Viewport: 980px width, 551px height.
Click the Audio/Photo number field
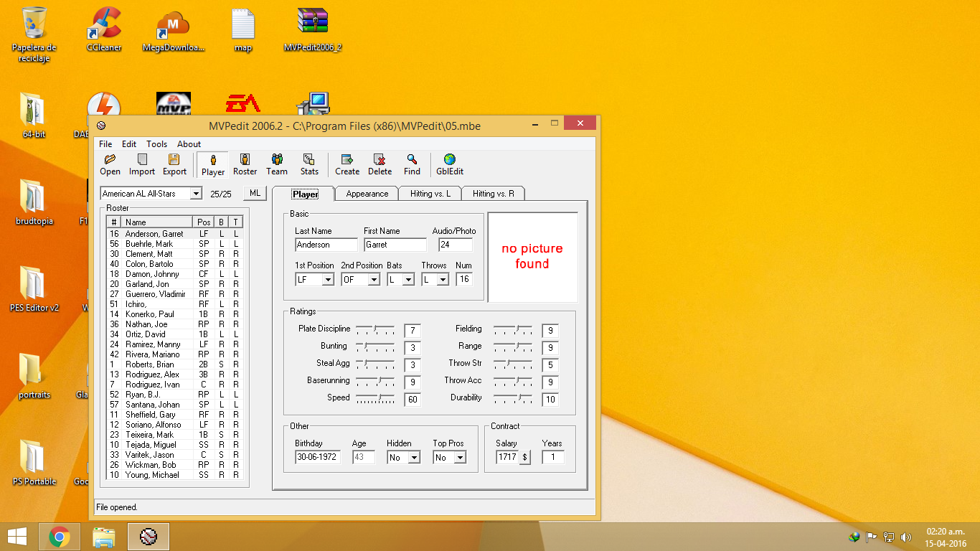(x=456, y=245)
